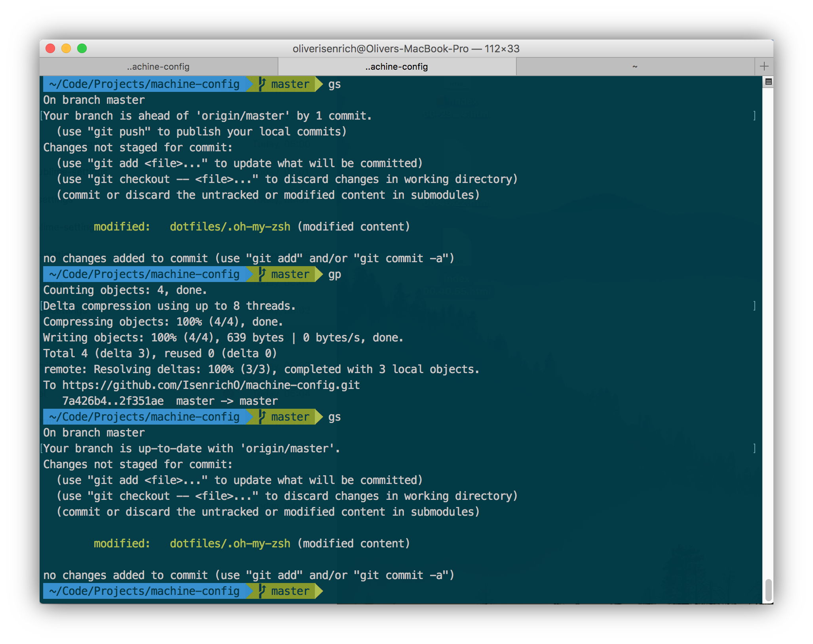Switch to the inactive left ..achine-config tab

[158, 67]
